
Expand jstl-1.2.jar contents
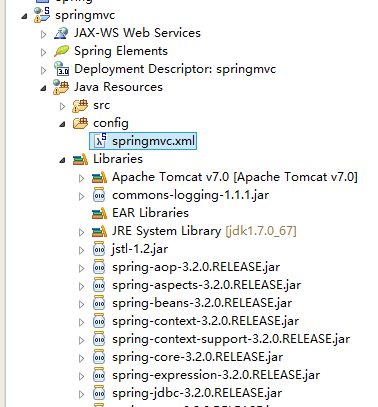81,250
